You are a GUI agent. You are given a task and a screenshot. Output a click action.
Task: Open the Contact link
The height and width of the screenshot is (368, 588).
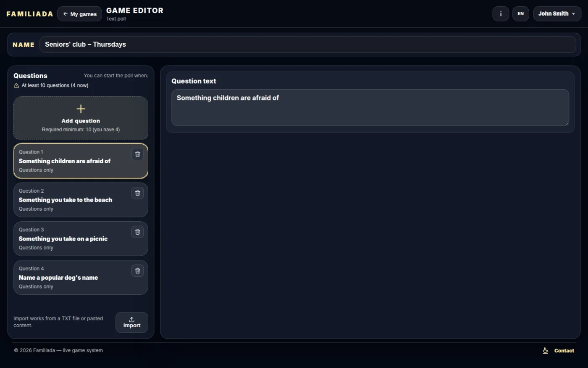[x=564, y=351]
